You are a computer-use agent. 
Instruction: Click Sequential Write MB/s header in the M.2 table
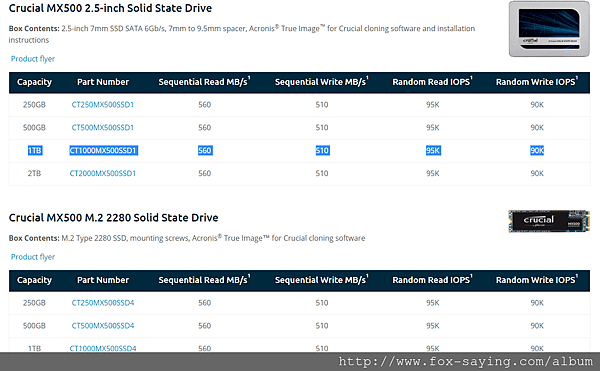coord(321,280)
